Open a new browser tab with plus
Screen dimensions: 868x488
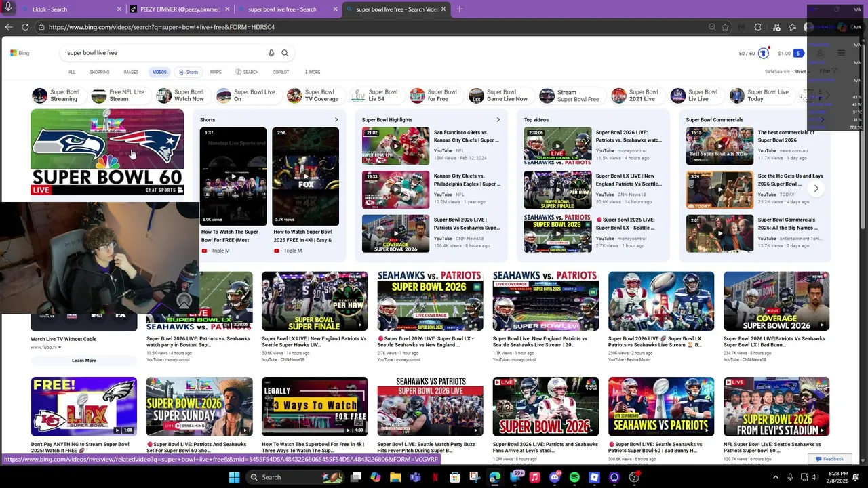click(x=460, y=9)
